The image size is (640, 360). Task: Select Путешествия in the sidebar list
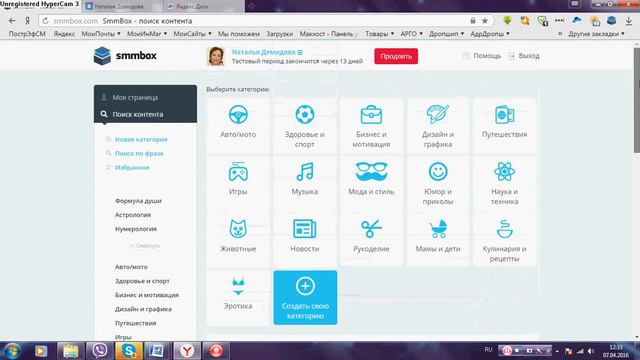(136, 323)
